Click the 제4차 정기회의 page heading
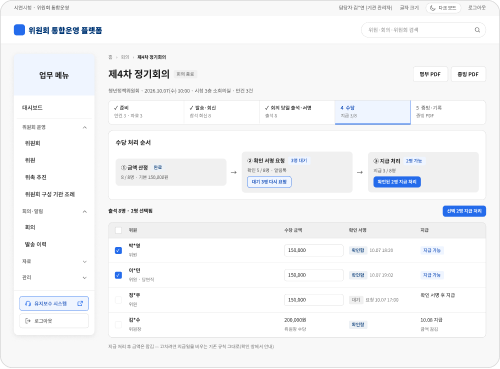This screenshot has height=369, width=500. (139, 74)
